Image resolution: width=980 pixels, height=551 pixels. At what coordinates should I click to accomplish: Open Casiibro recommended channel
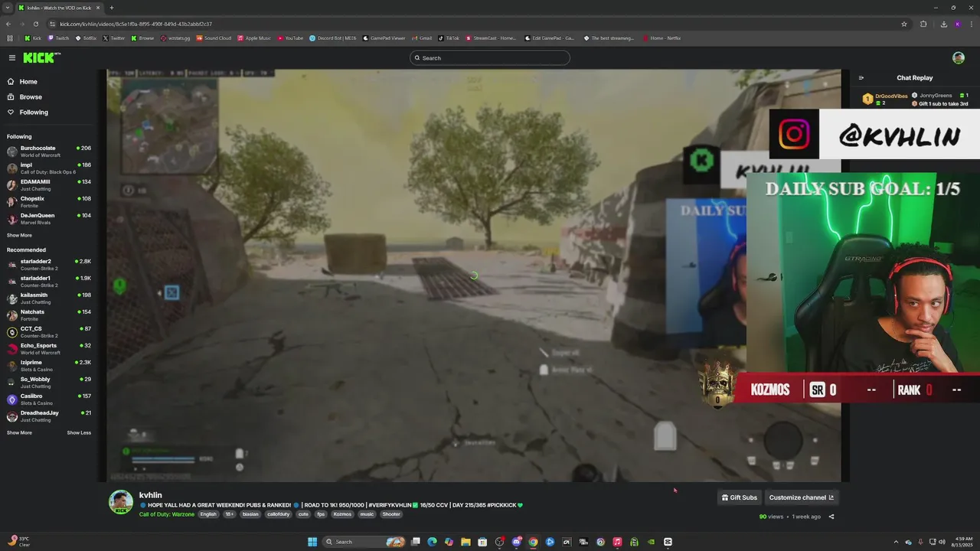coord(49,399)
